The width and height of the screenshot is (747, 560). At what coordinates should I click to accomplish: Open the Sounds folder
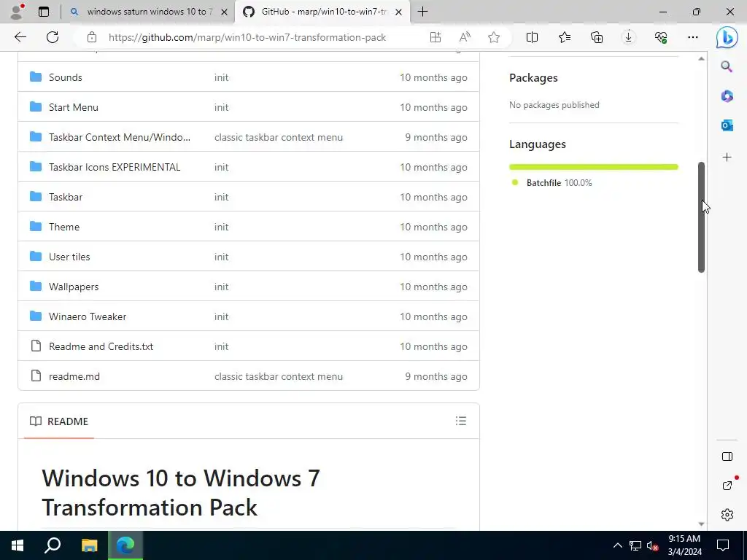click(x=65, y=77)
